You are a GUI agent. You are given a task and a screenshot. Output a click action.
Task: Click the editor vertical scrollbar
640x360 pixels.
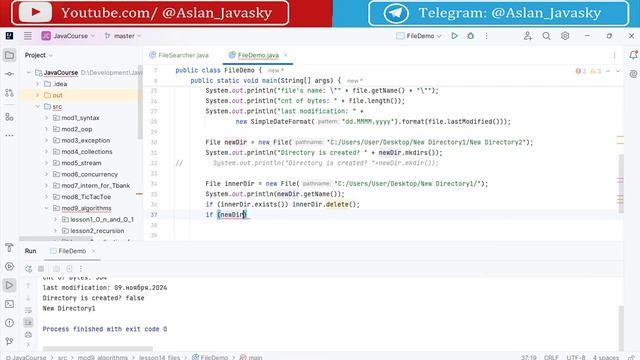[621, 184]
